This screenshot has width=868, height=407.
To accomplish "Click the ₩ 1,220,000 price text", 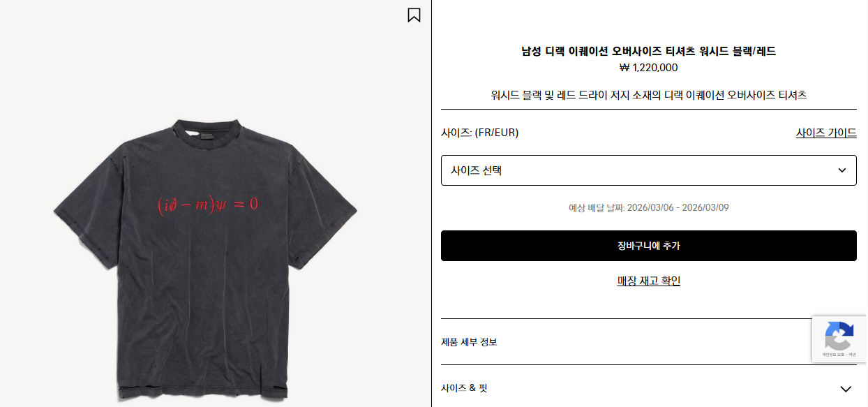I will 648,68.
